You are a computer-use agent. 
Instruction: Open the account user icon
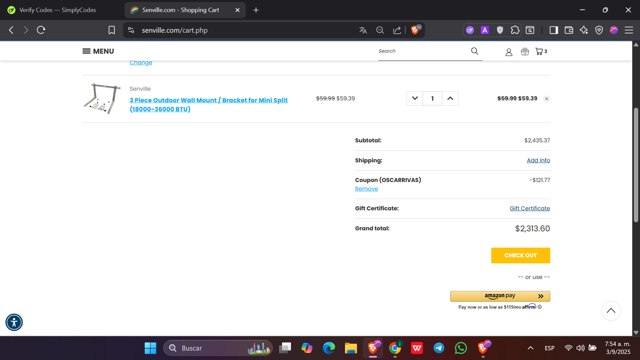coord(509,52)
